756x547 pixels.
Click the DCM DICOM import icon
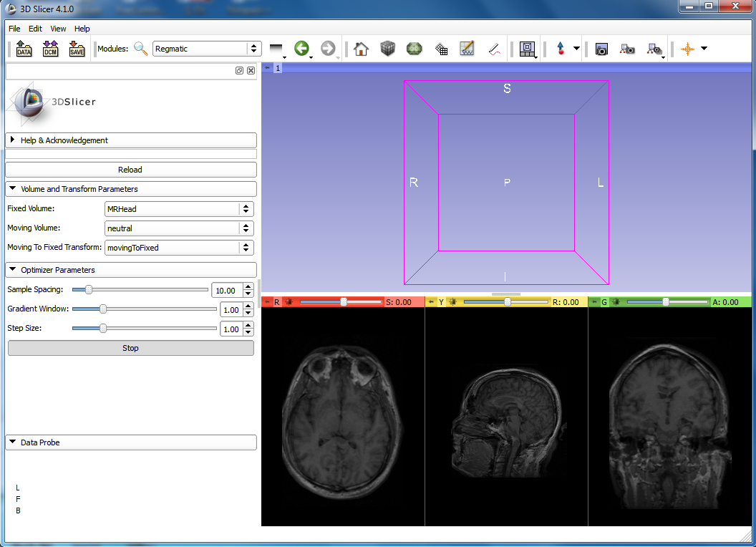[x=50, y=49]
